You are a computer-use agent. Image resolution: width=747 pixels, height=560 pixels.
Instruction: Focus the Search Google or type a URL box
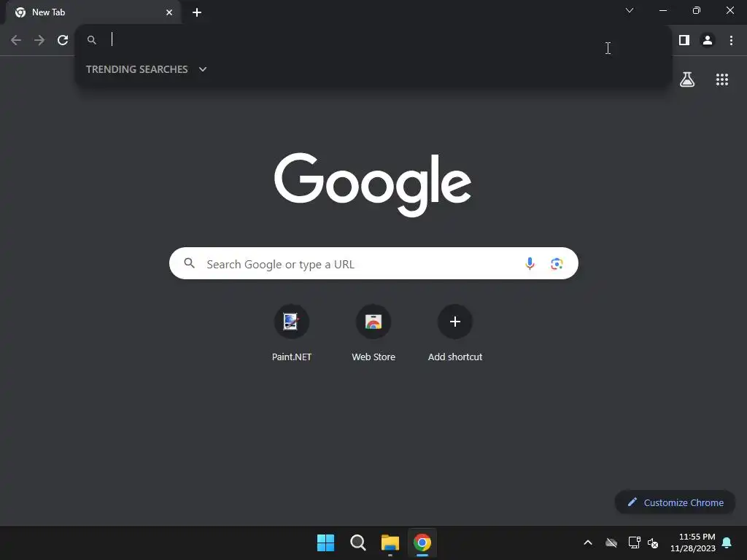point(373,263)
